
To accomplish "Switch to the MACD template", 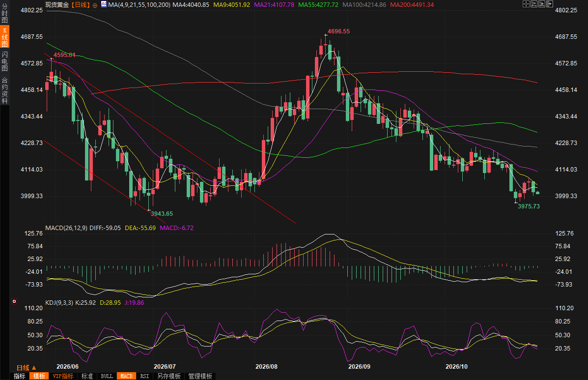I will coord(126,376).
